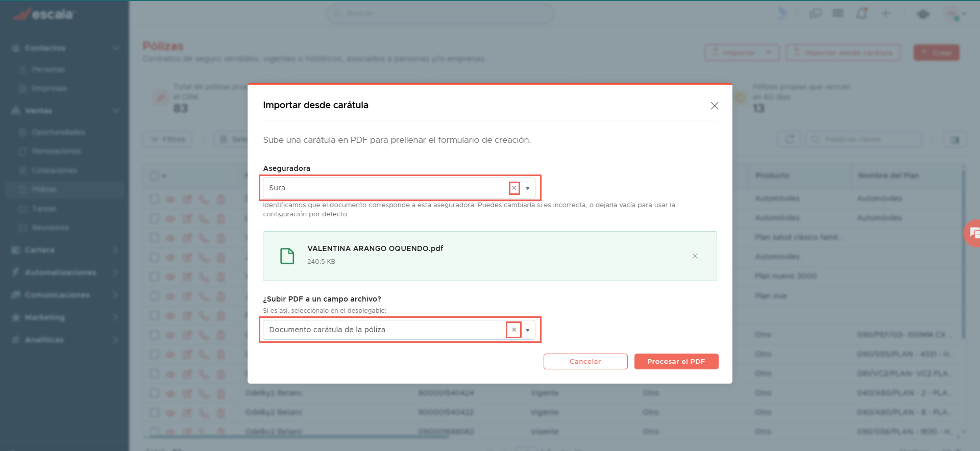Expand the archivo field dropdown arrow
The width and height of the screenshot is (980, 451).
coord(528,330)
